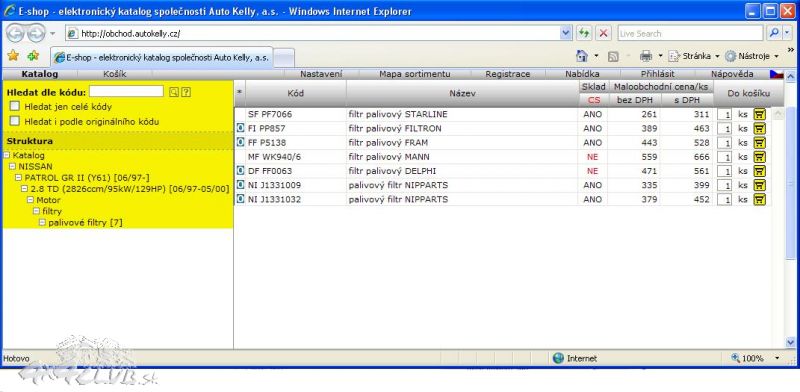Add NI J1331009 NIPPARTS to cart
Screen dimensions: 800x392
click(760, 185)
